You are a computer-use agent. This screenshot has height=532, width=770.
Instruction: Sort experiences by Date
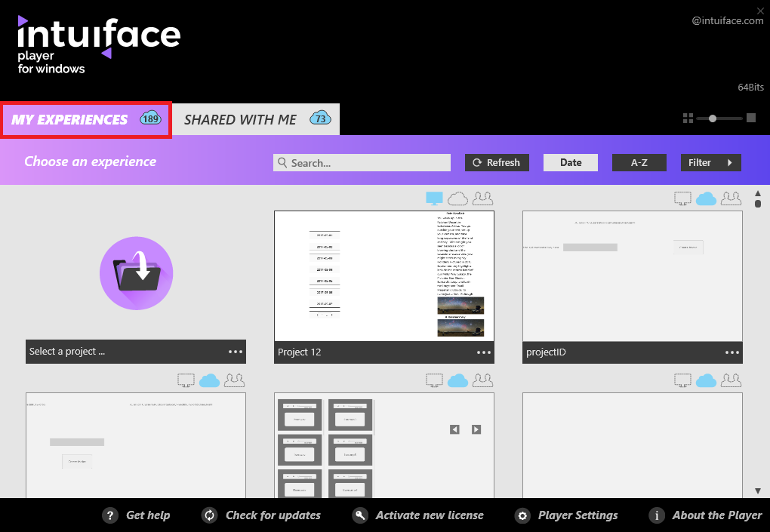click(x=571, y=162)
